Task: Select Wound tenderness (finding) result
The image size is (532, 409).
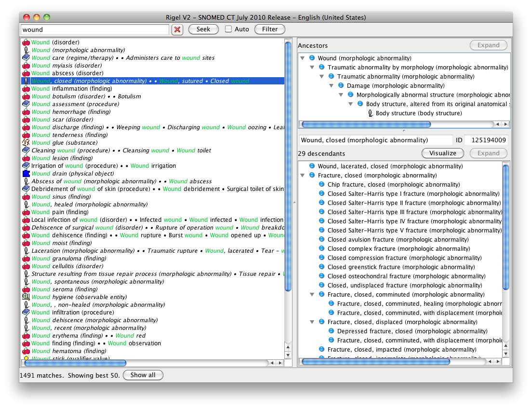Action: (x=153, y=135)
